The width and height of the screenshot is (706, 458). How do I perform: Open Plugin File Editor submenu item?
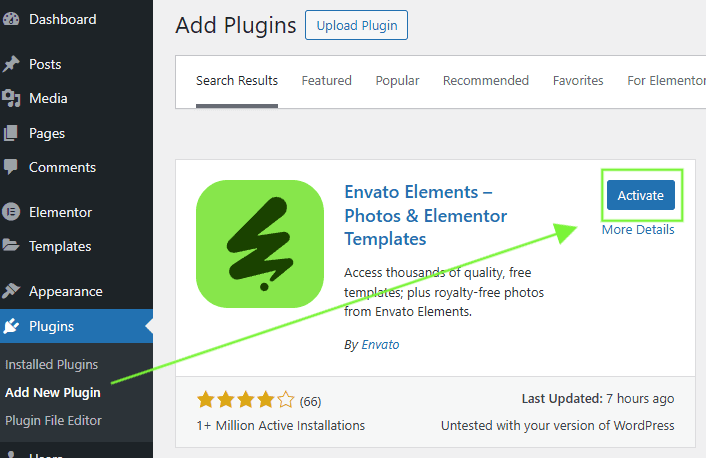(x=54, y=420)
